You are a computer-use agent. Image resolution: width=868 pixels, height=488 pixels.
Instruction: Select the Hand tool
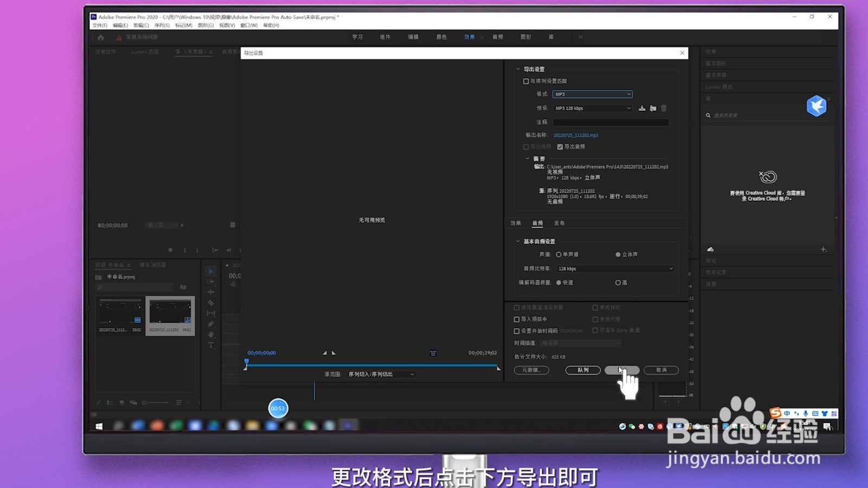click(x=211, y=333)
